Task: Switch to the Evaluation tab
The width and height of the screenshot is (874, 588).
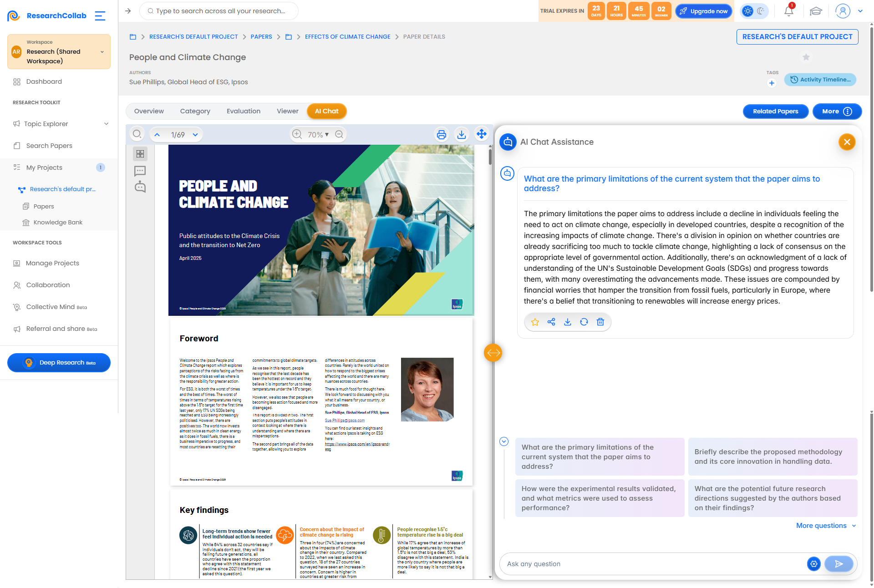Action: [x=244, y=111]
